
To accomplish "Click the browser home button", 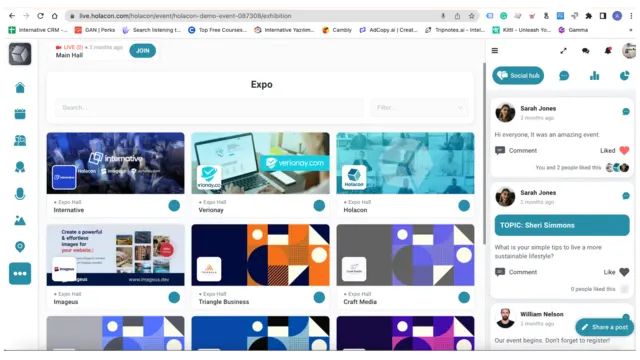I will pyautogui.click(x=54, y=16).
